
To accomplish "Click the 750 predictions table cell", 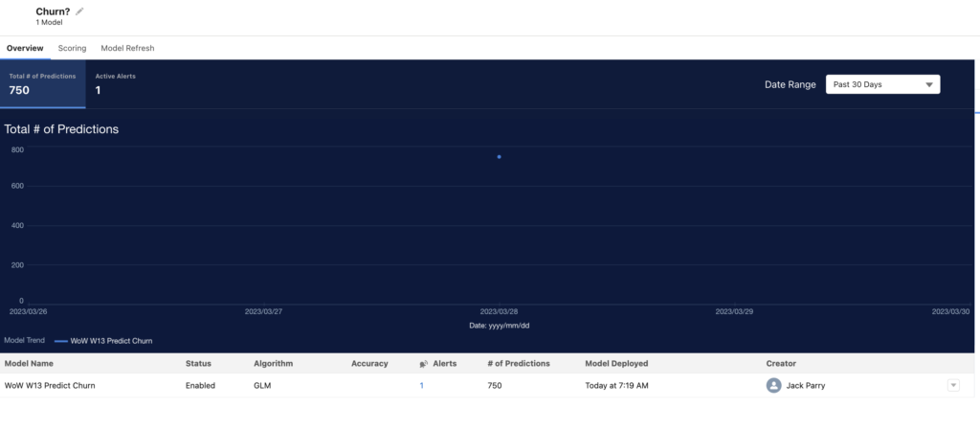I will (x=495, y=386).
